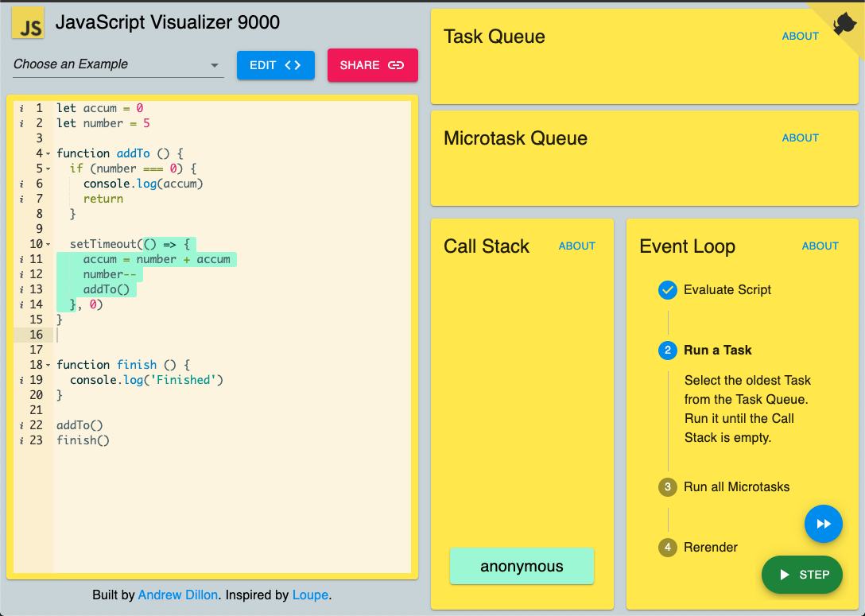Viewport: 865px width, 616px height.
Task: Click the green STEP button
Action: tap(802, 575)
